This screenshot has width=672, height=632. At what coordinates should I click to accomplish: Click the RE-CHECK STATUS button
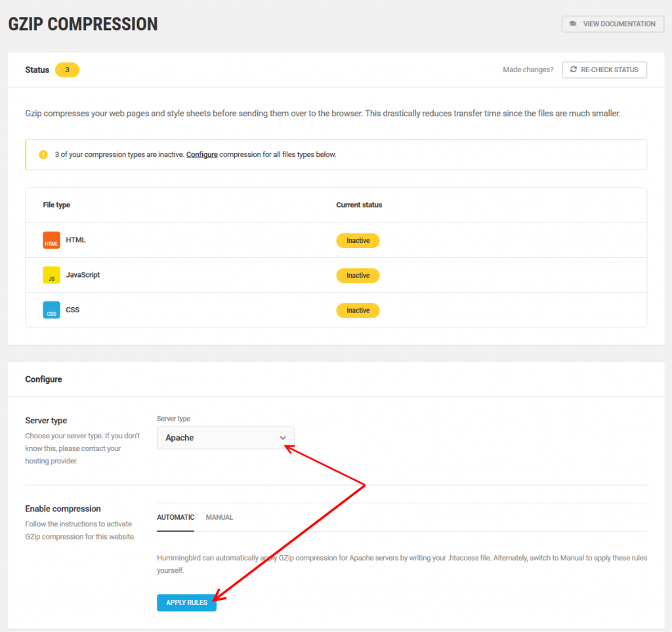604,70
